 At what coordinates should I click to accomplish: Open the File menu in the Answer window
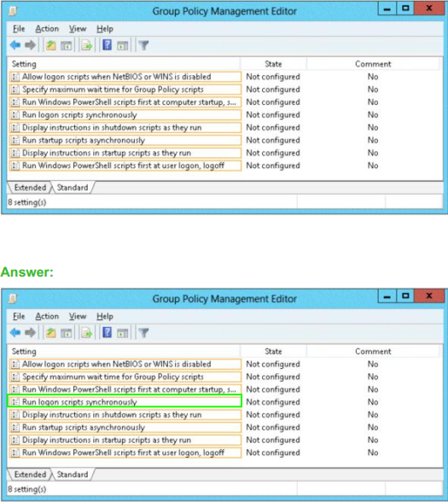(19, 316)
